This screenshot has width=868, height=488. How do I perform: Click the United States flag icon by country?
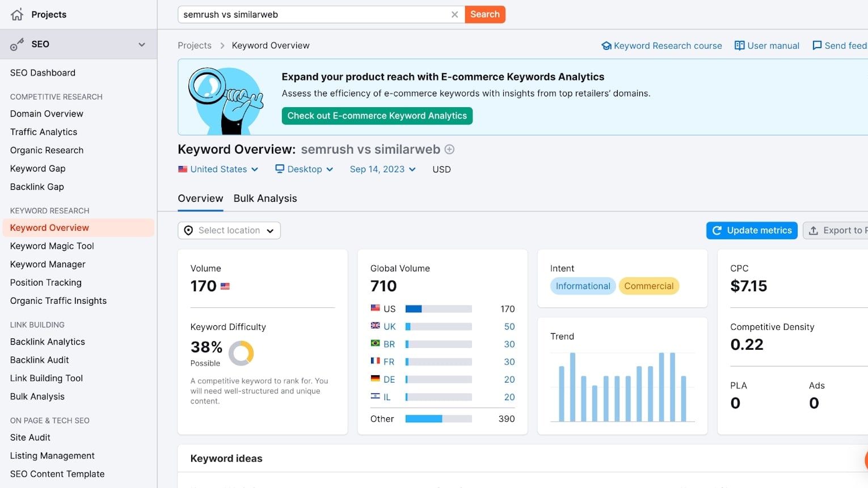[183, 169]
